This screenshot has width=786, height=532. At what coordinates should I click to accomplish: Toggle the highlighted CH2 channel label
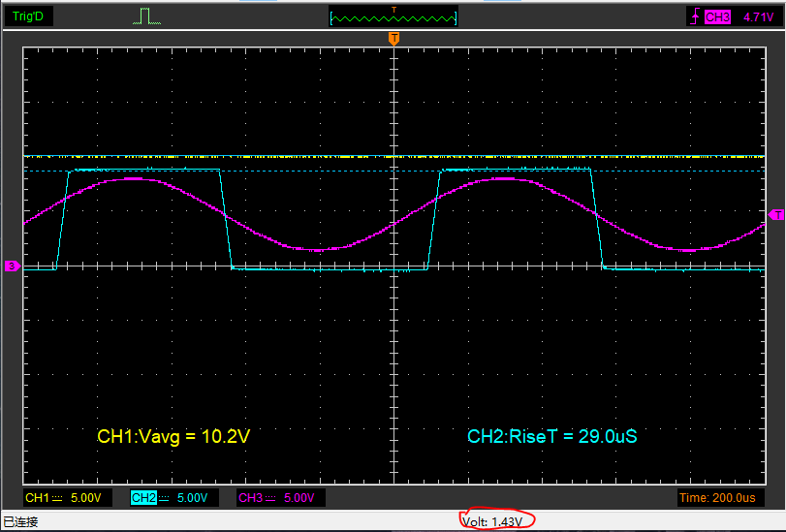144,498
